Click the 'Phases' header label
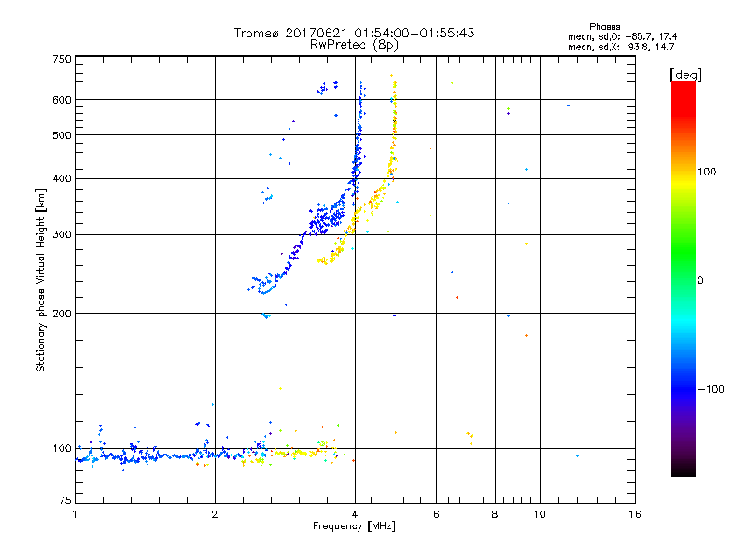 point(604,27)
